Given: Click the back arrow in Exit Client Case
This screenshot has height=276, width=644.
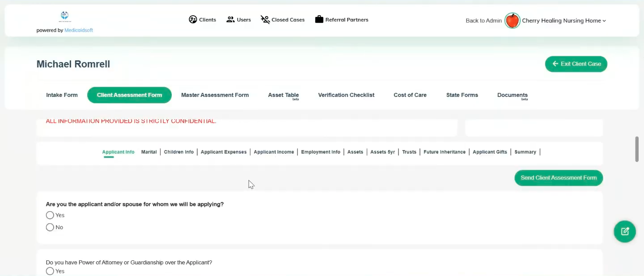Looking at the screenshot, I should [x=555, y=64].
